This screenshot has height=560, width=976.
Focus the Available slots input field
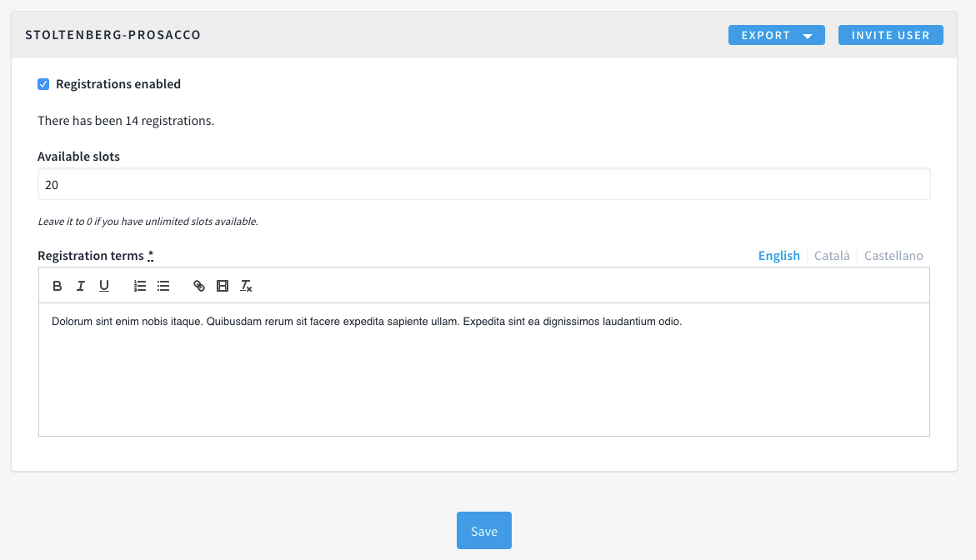coord(483,185)
